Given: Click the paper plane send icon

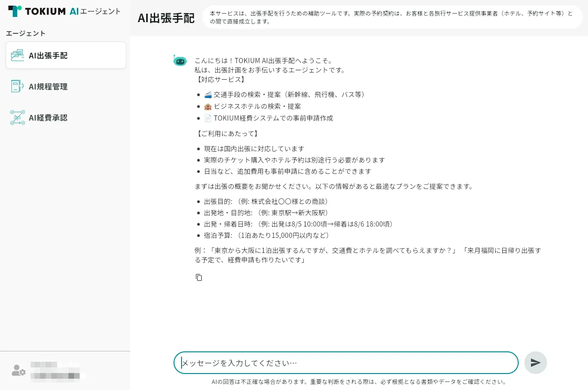Looking at the screenshot, I should pos(535,363).
